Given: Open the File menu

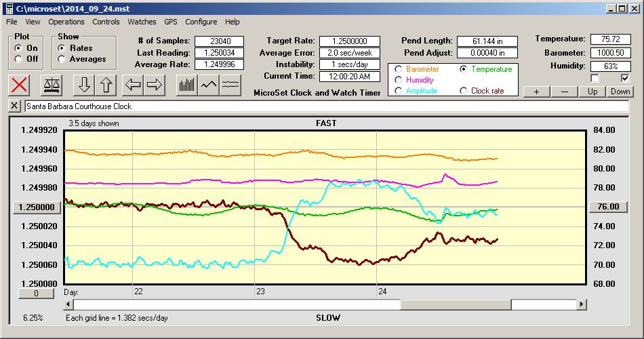Looking at the screenshot, I should click(12, 22).
